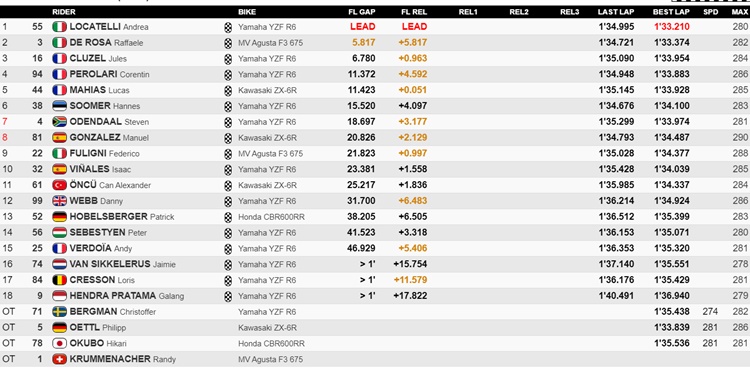The image size is (750, 392).
Task: Click the checkered flag icon in DE ROSA's row
Action: [x=228, y=43]
